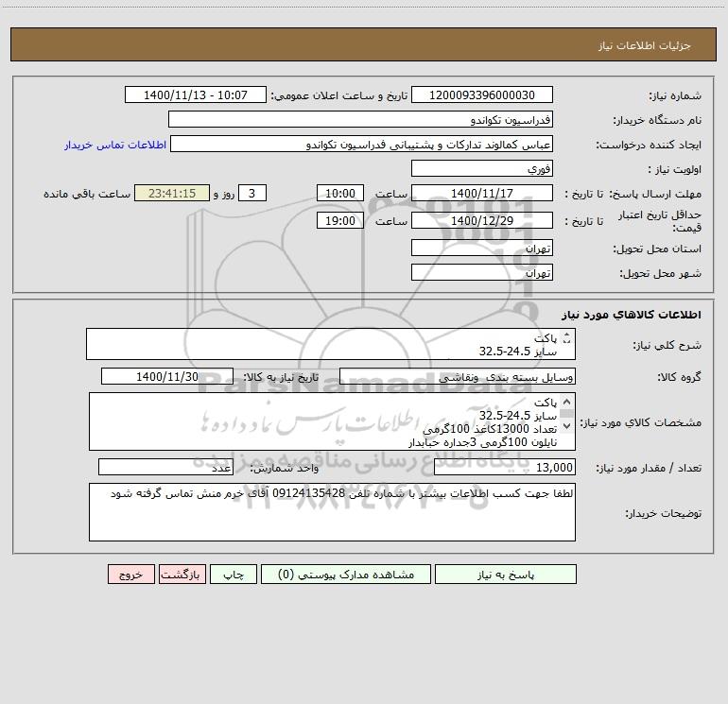Image resolution: width=728 pixels, height=704 pixels.
Task: Click the ایجاد کننده درخواست label
Action: 649,145
